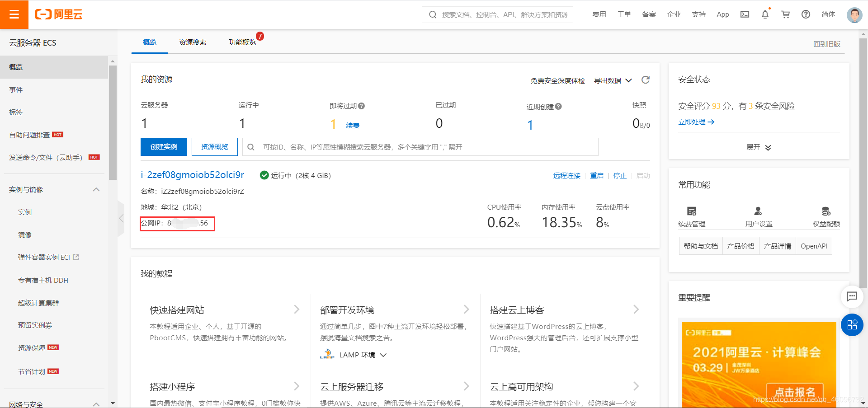Open the Cloud Shell terminal icon
This screenshot has width=868, height=408.
tap(745, 14)
